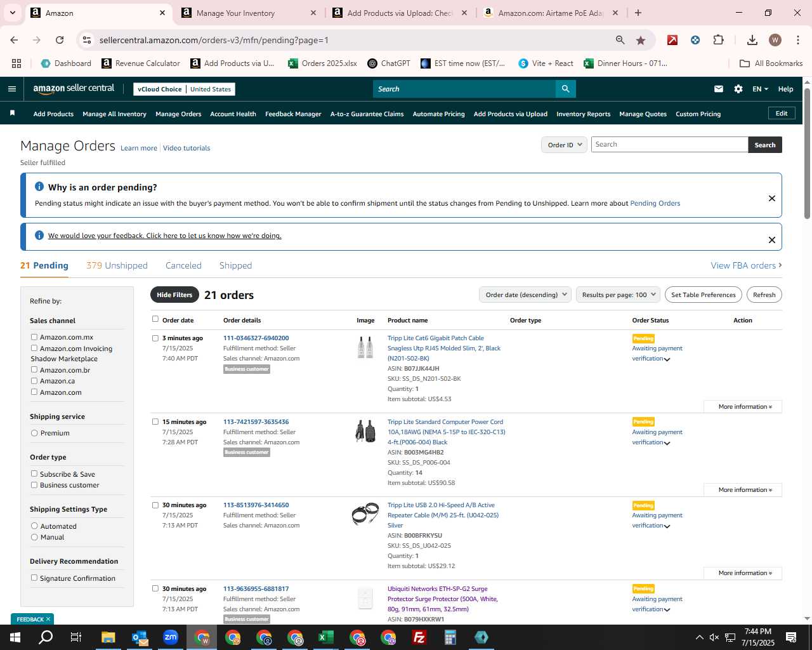Open Account Health menu item

tap(233, 114)
